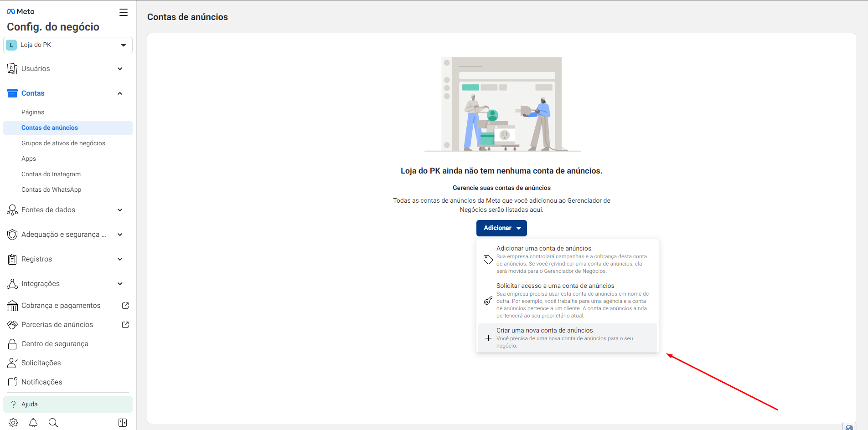Click the Usuários label
This screenshot has height=430, width=868.
click(36, 69)
